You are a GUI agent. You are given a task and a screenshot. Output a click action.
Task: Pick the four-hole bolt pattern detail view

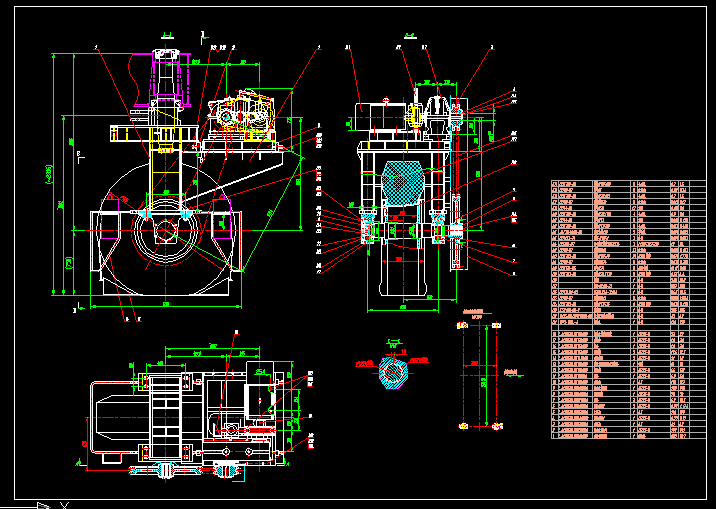480,375
